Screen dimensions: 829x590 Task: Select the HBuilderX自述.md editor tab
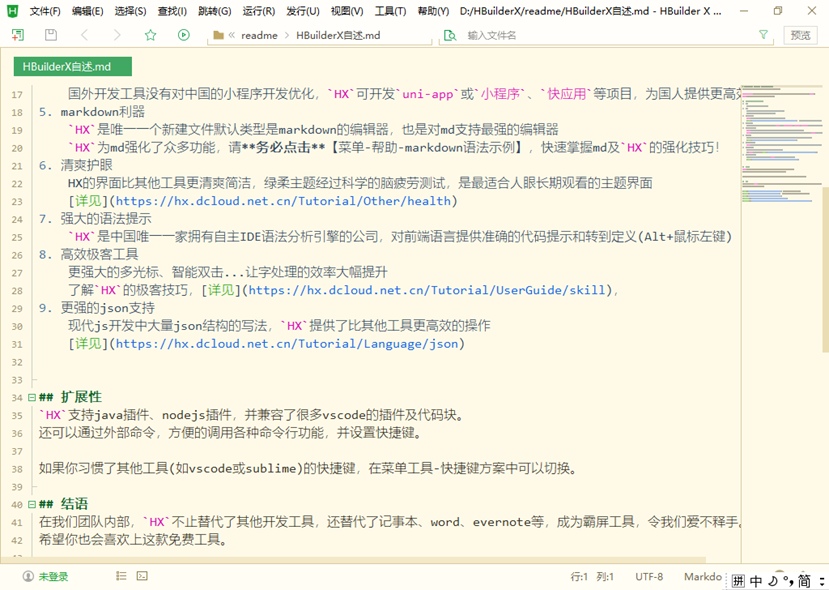click(73, 67)
